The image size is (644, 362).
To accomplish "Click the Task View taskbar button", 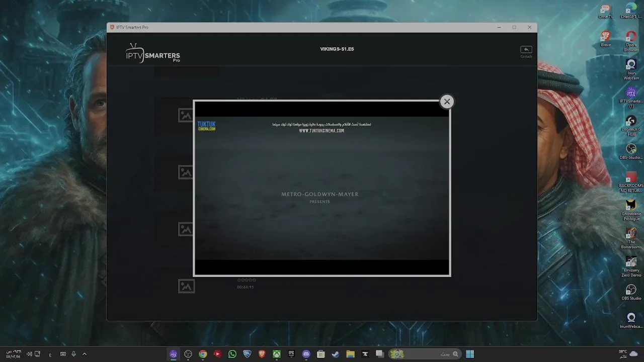I will [380, 354].
